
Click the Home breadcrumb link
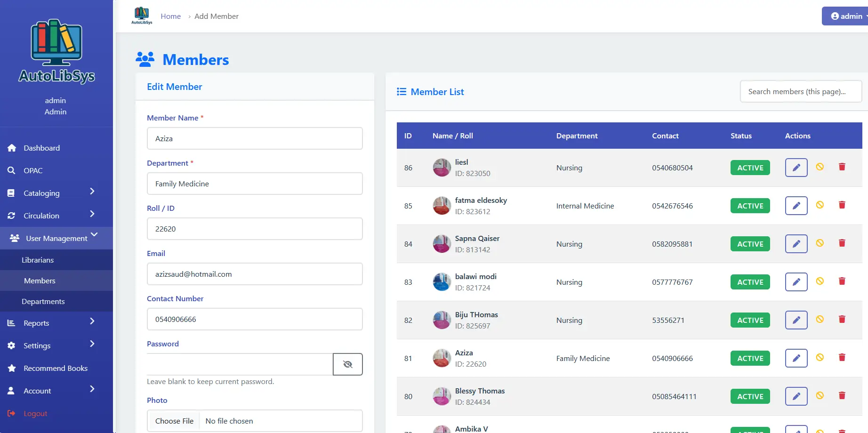pos(170,16)
